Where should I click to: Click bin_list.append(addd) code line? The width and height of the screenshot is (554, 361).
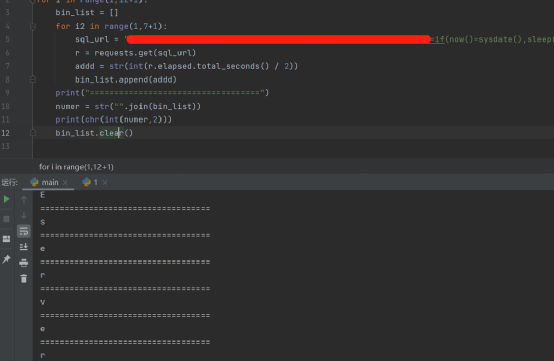pos(126,79)
